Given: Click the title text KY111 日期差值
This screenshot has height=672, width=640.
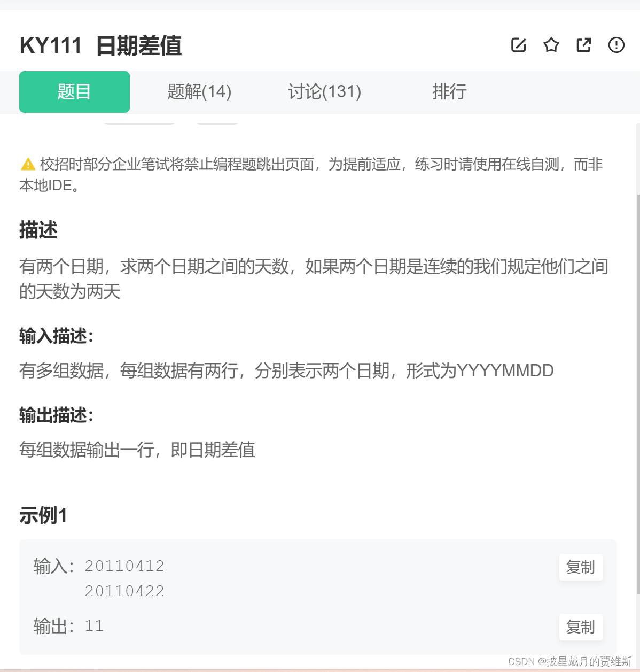Looking at the screenshot, I should [101, 45].
